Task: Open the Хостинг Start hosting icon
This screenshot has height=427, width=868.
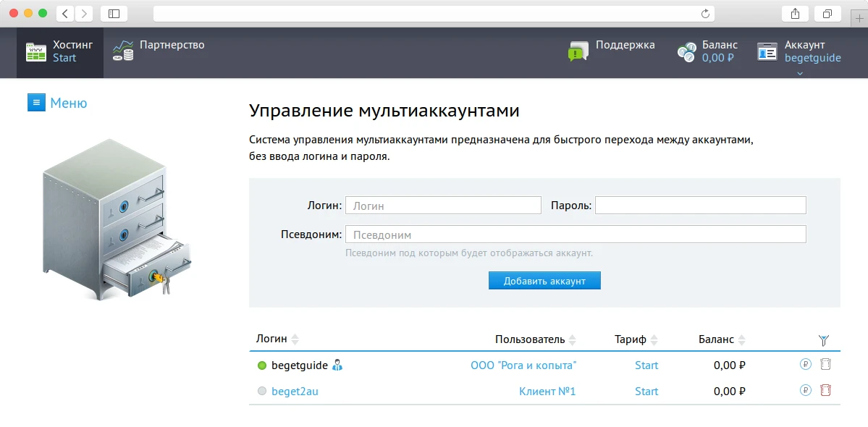Action: click(36, 51)
